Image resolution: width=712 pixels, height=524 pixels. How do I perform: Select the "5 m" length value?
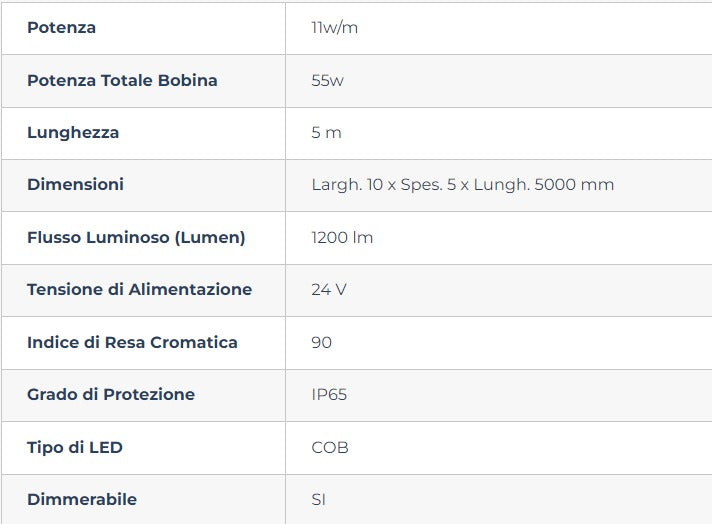coord(326,133)
